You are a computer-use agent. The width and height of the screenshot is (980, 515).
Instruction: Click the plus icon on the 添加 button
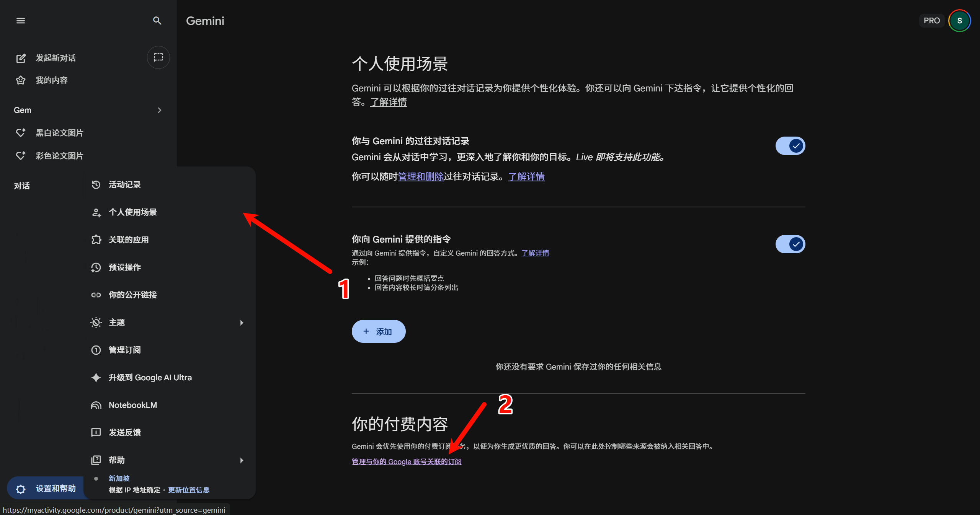(366, 331)
